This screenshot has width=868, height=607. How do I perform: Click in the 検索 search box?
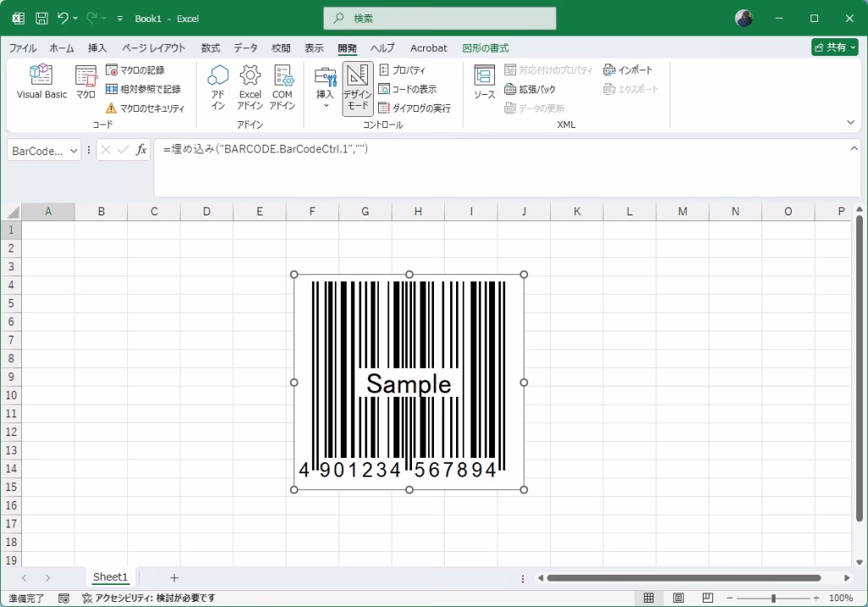click(x=440, y=19)
